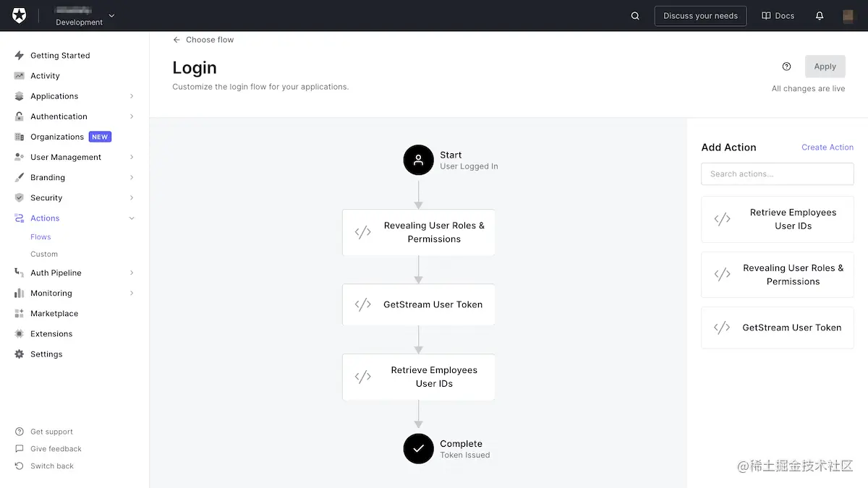868x488 pixels.
Task: Open the Extensions sidebar icon
Action: (x=18, y=333)
